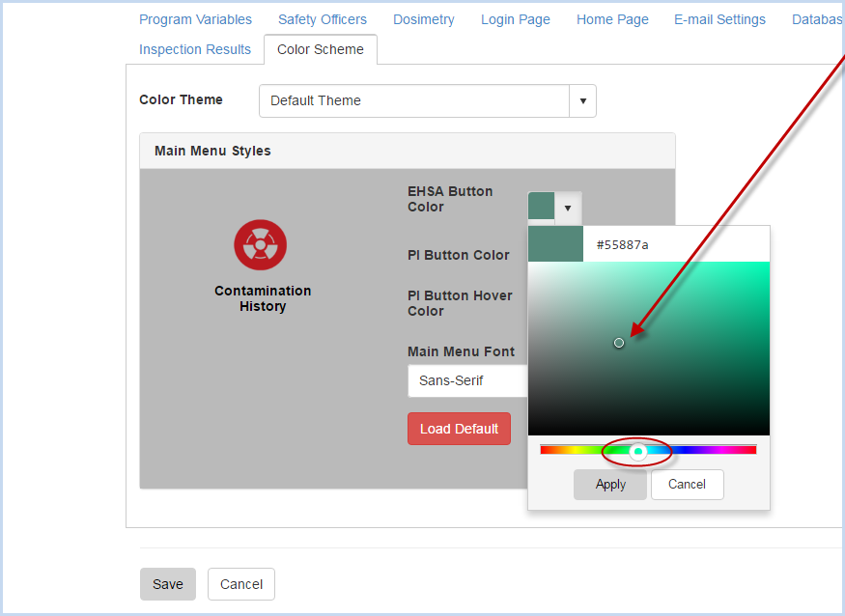The width and height of the screenshot is (845, 616).
Task: Open the Program Variables tab
Action: click(x=195, y=19)
